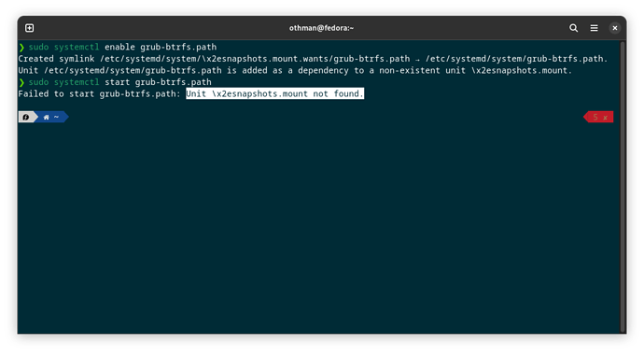Viewport: 644px width, 353px height.
Task: Click the highlighted 'Unit \x2esnapshots.mount not found.' text
Action: (274, 93)
